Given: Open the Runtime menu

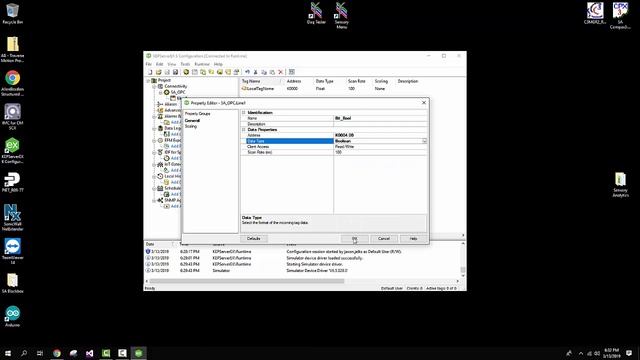Looking at the screenshot, I should pos(202,64).
